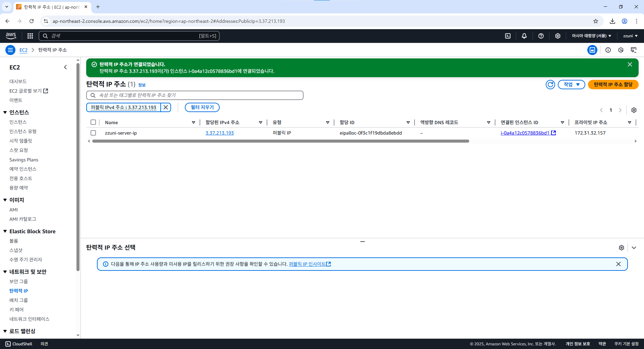Open a new browser tab
This screenshot has width=644, height=349.
tap(98, 7)
